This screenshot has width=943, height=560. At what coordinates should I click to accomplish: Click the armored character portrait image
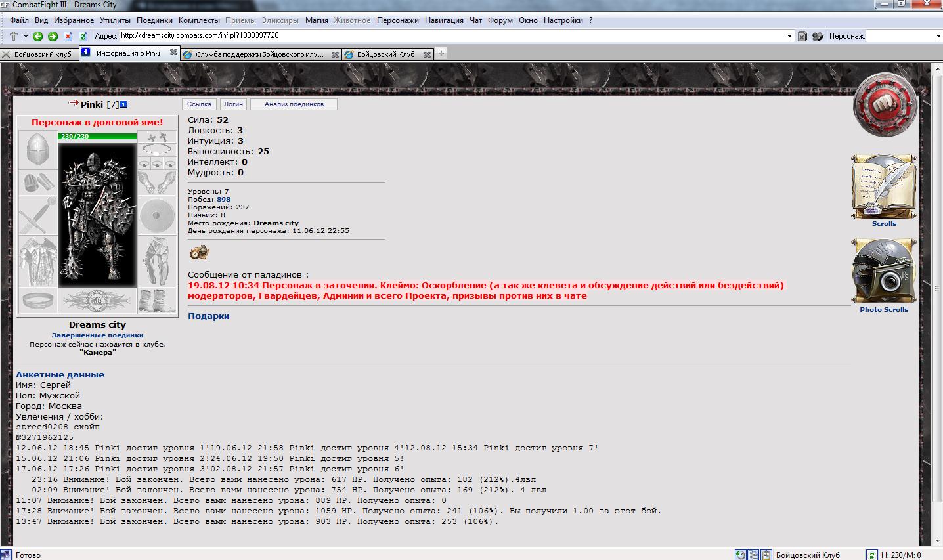97,215
